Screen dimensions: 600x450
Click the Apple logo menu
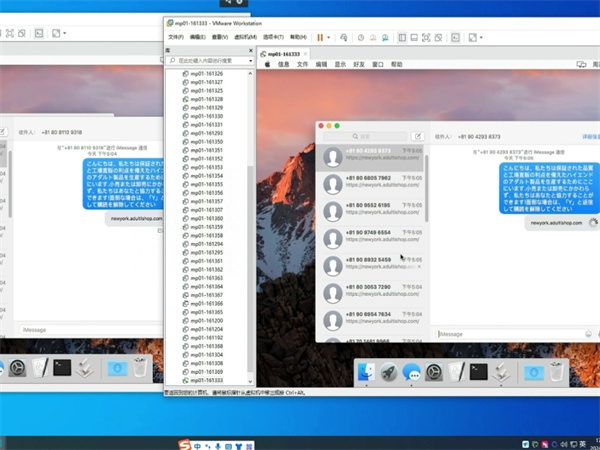[x=268, y=63]
